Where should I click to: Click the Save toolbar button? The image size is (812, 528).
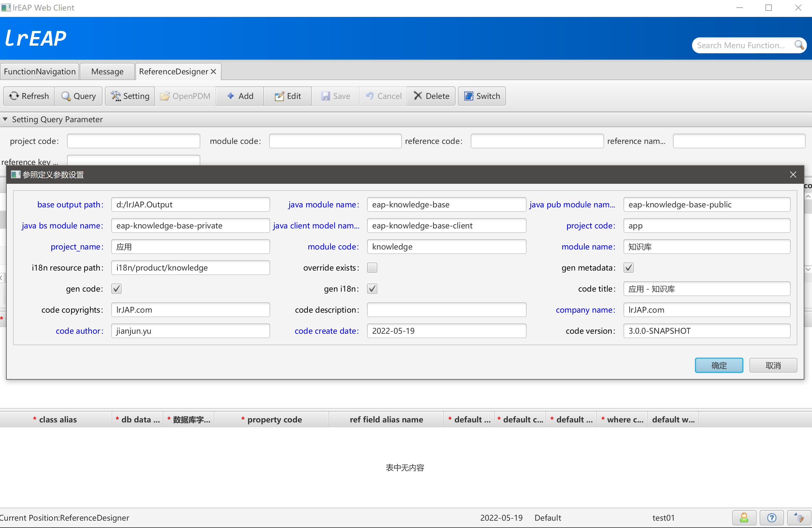336,96
